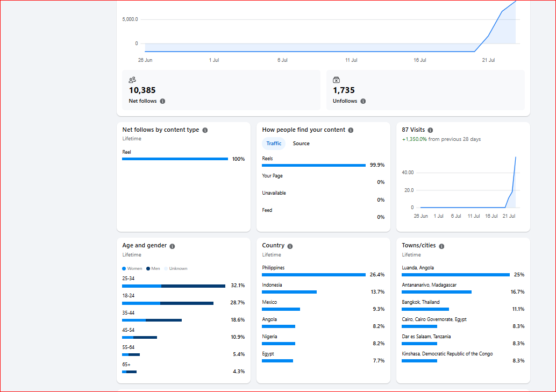Click info icon next to 87 Visits
Viewport: 556px width, 392px height.
(x=430, y=130)
